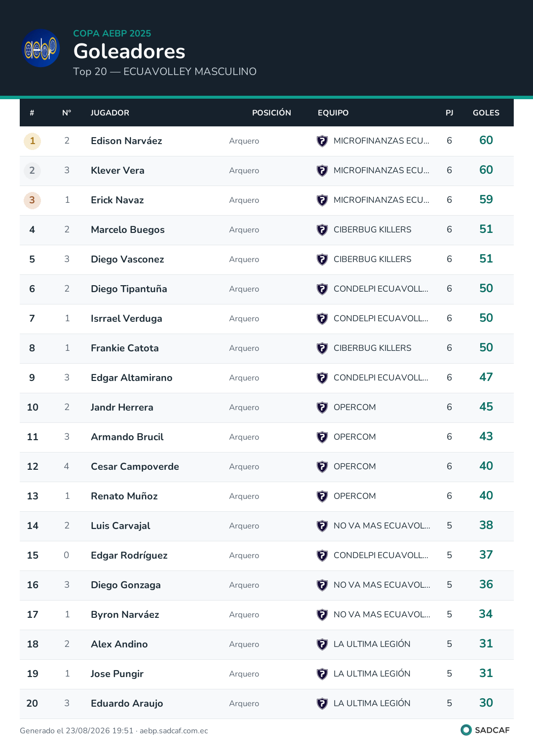This screenshot has height=756, width=533.
Task: Select the EQUIPO column header
Action: click(x=333, y=113)
